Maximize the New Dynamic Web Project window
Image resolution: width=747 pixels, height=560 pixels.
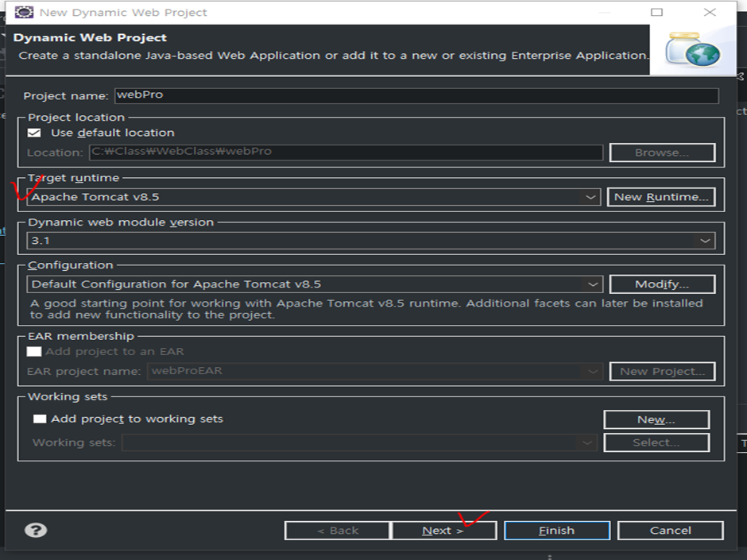click(657, 13)
